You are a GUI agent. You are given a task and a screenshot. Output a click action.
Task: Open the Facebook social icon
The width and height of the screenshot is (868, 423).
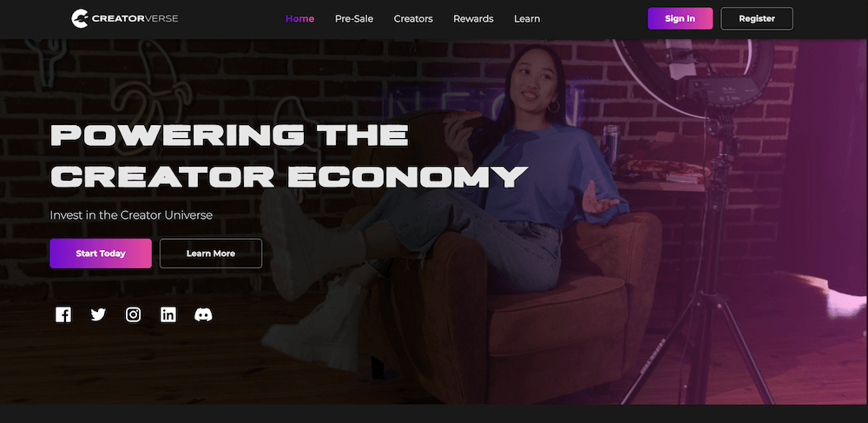pos(63,315)
